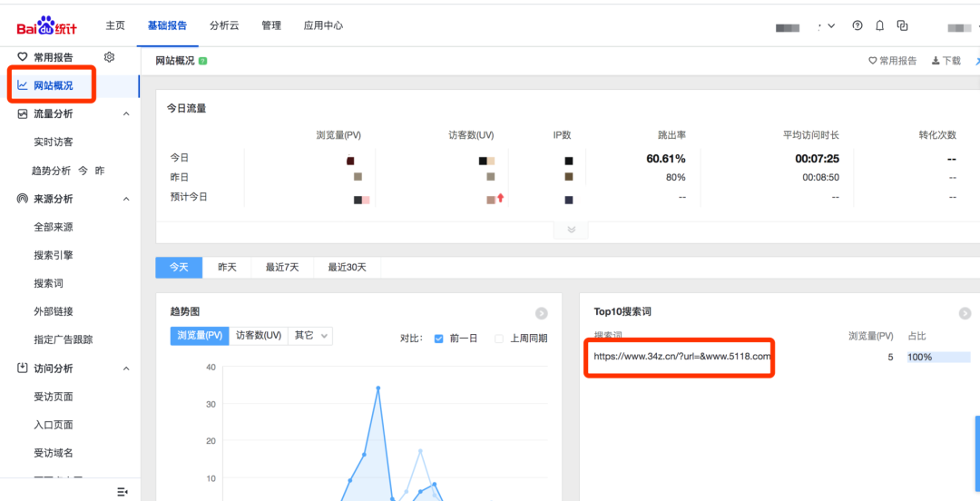
Task: Click green help badge next to 网站概况 title
Action: pyautogui.click(x=202, y=62)
